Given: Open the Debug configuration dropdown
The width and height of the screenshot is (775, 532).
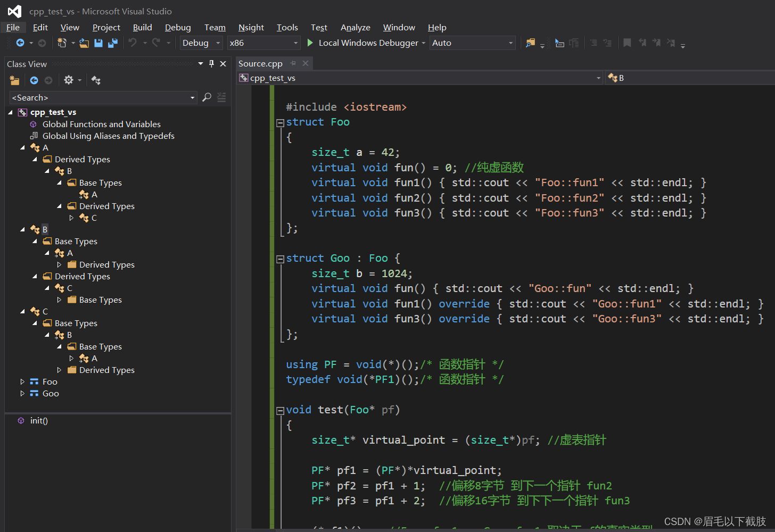Looking at the screenshot, I should 201,43.
